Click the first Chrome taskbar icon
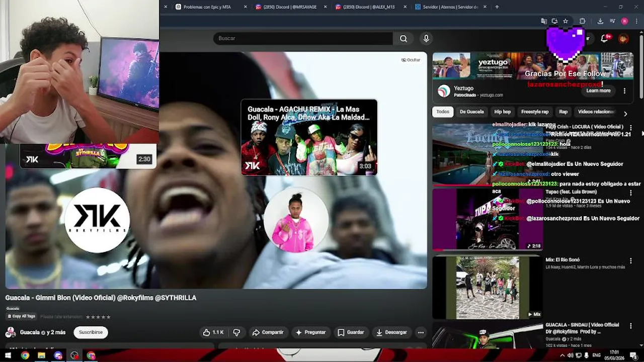This screenshot has height=362, width=644. coord(25,355)
